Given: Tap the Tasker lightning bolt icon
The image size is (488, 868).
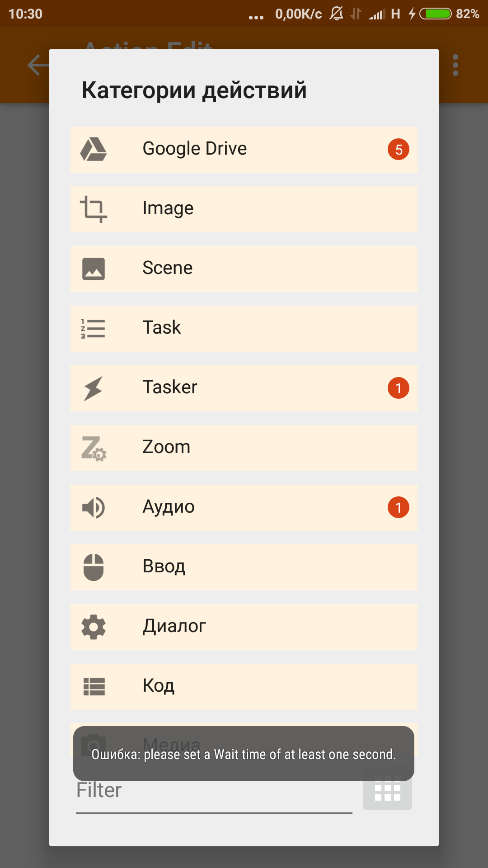Looking at the screenshot, I should [93, 388].
